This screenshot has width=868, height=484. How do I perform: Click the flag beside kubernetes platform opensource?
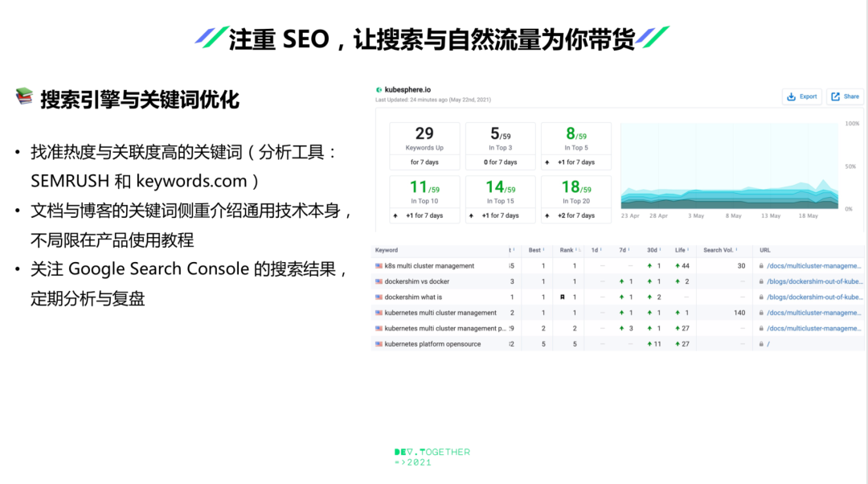379,344
